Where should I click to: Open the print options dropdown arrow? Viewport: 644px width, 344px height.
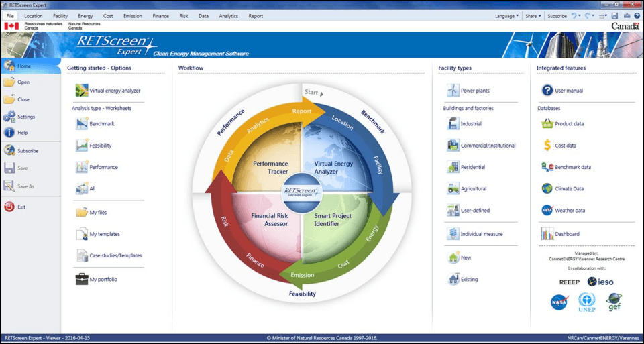(x=606, y=16)
